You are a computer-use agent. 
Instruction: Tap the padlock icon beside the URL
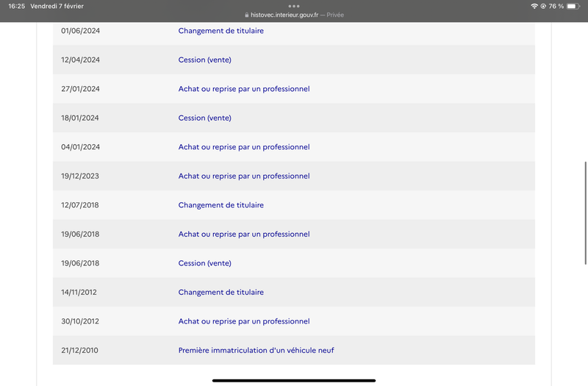pyautogui.click(x=247, y=15)
